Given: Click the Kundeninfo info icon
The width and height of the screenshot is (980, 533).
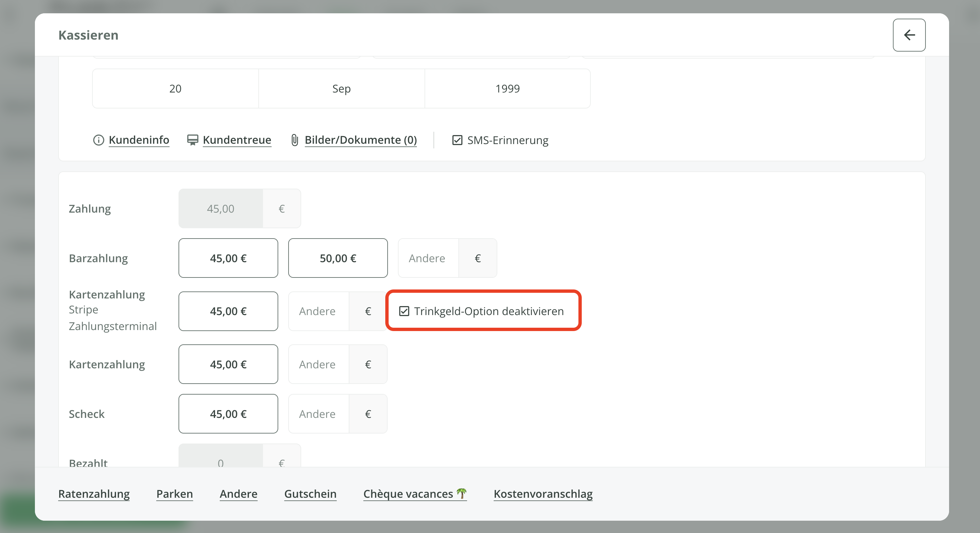Looking at the screenshot, I should (98, 140).
